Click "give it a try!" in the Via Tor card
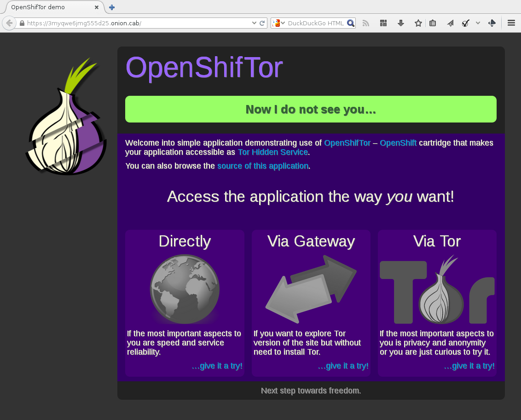This screenshot has width=521, height=420. tap(469, 366)
